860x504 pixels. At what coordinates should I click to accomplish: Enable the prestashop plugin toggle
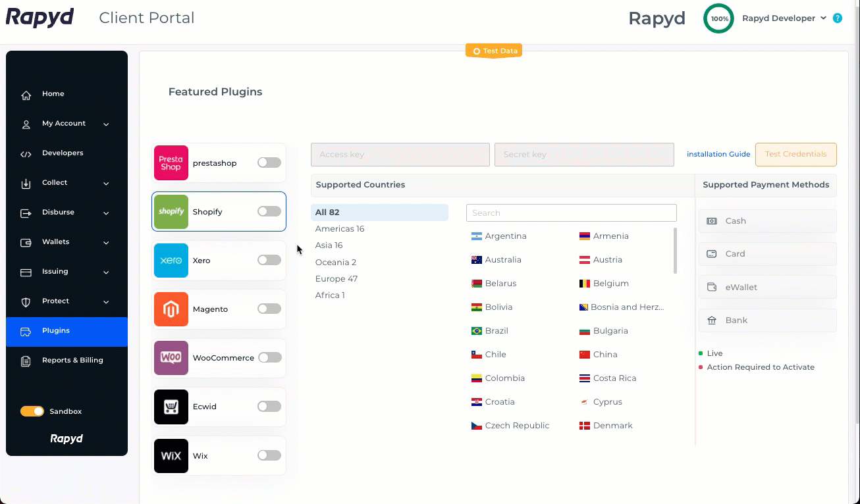click(269, 163)
